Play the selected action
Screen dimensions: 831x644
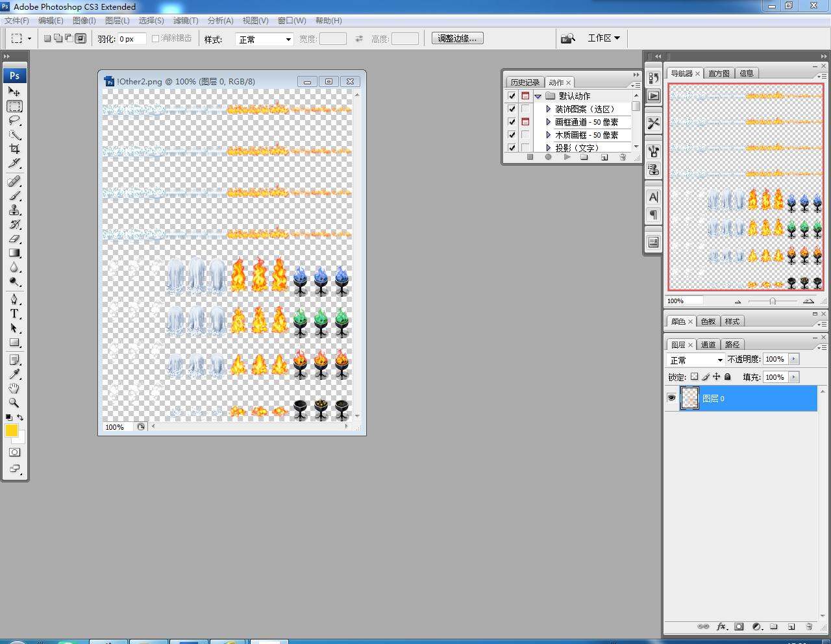567,157
